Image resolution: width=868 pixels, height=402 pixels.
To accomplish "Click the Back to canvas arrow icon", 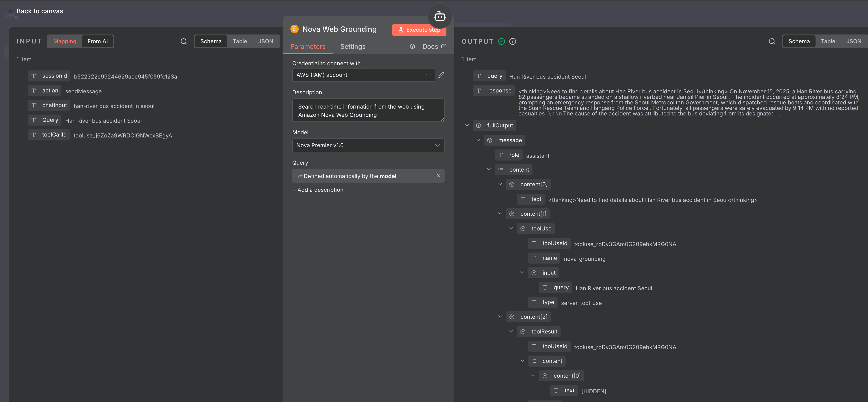I will pos(10,11).
